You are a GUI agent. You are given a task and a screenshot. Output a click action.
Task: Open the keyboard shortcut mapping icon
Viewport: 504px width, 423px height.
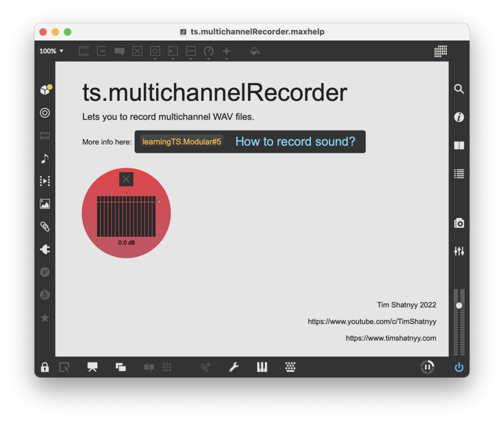click(x=290, y=367)
